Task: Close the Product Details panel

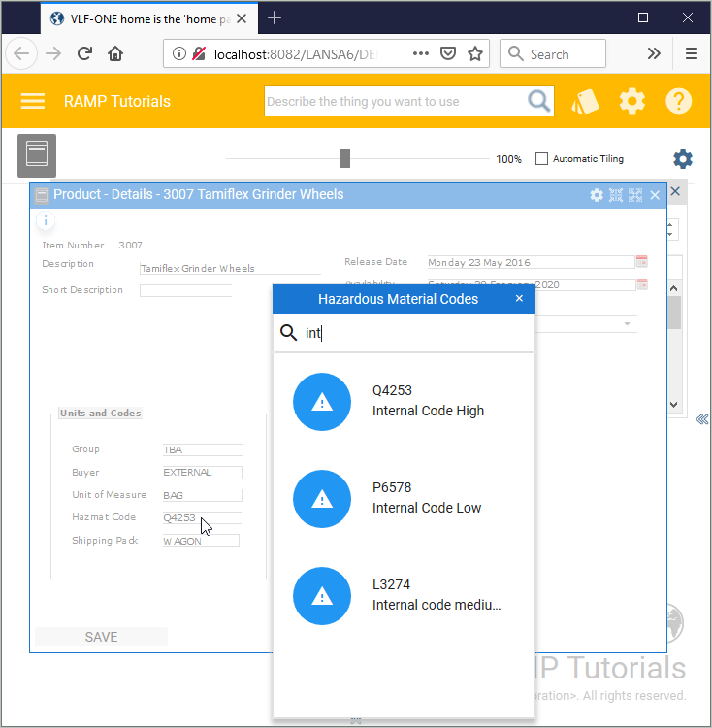Action: pyautogui.click(x=655, y=195)
